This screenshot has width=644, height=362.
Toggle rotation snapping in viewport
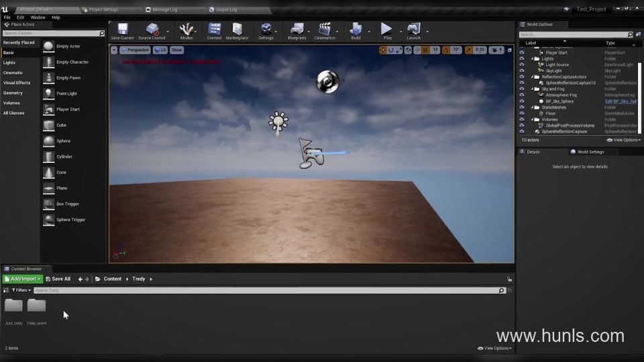tap(446, 50)
